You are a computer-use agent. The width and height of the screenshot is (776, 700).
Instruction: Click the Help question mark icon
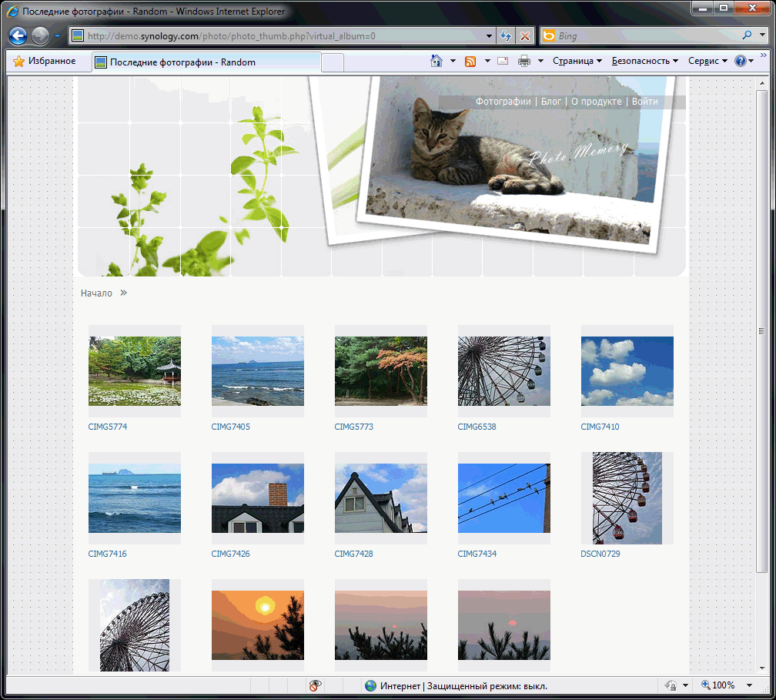tap(740, 61)
